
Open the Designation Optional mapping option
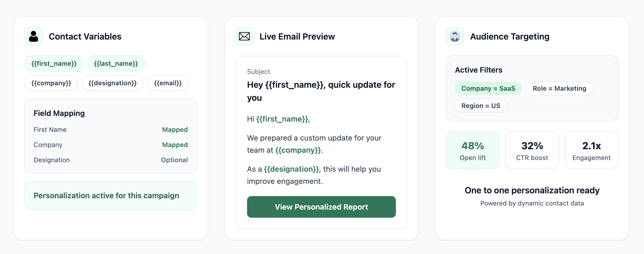tap(174, 160)
